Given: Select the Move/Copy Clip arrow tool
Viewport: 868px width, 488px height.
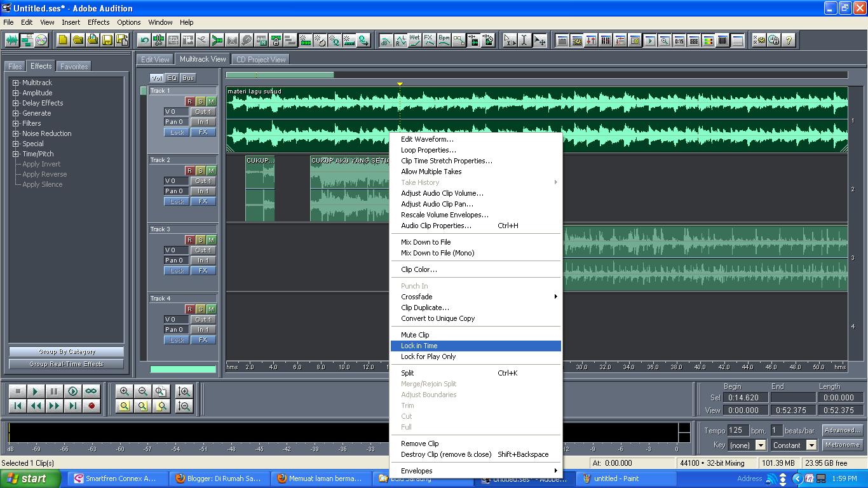Looking at the screenshot, I should click(539, 40).
